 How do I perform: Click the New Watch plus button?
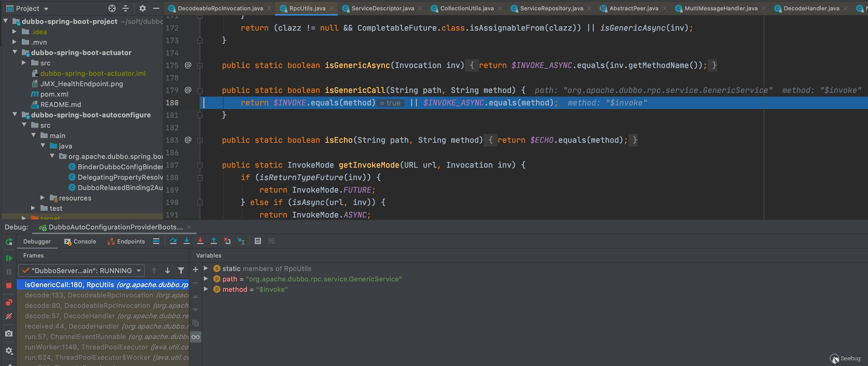pyautogui.click(x=195, y=269)
